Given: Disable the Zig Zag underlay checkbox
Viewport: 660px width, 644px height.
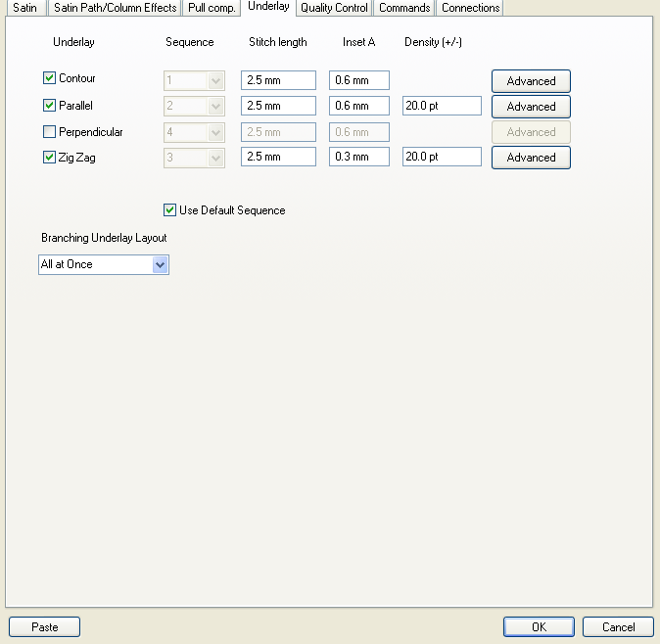Looking at the screenshot, I should point(50,158).
